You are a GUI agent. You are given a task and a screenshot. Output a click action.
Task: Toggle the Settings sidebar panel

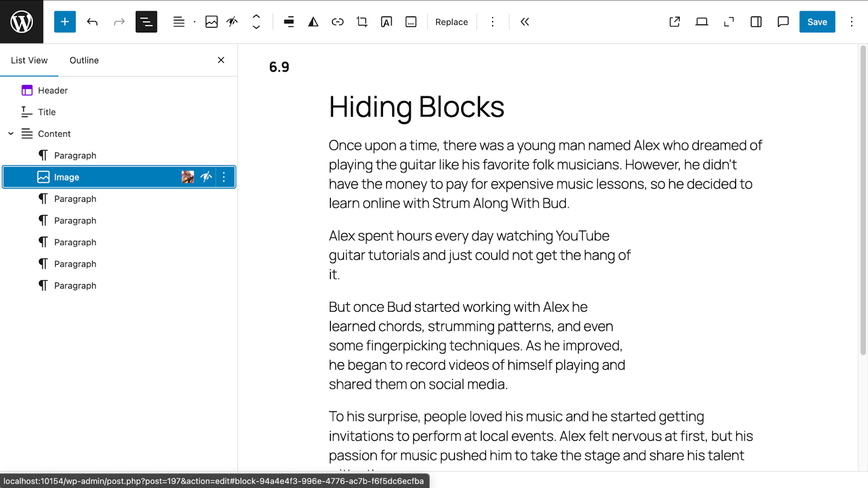755,22
